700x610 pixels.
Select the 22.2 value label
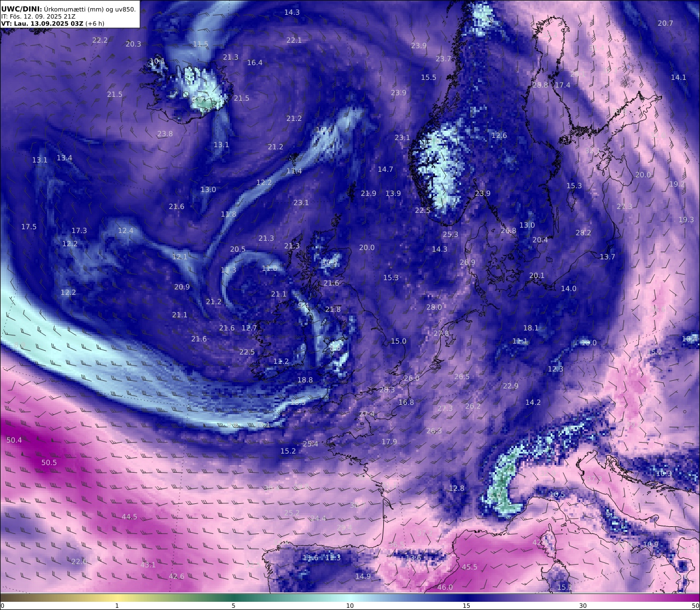pos(100,40)
